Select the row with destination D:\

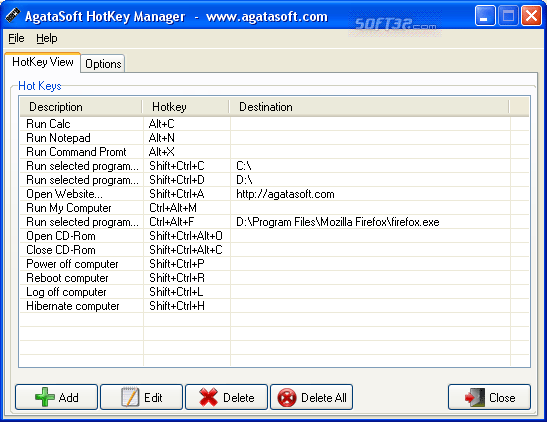click(x=274, y=180)
